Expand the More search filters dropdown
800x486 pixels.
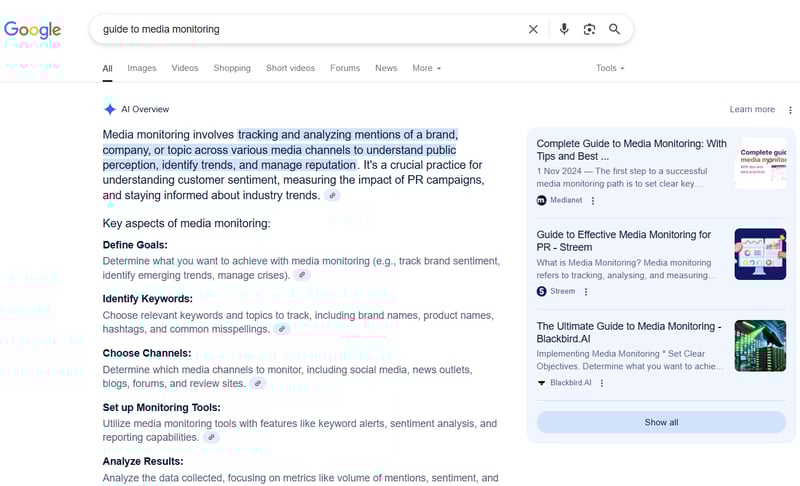[x=426, y=68]
